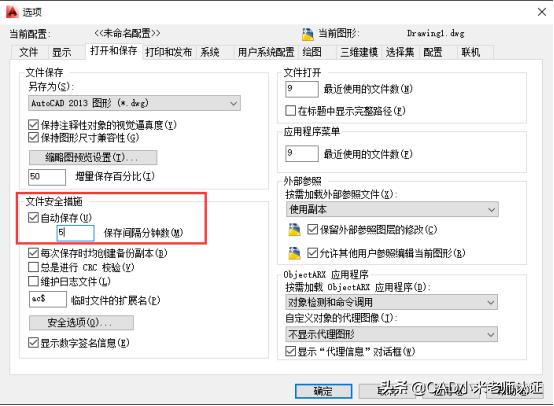This screenshot has width=554, height=406.
Task: Enable 总是进行 CRC 校验 checkbox
Action: point(33,267)
